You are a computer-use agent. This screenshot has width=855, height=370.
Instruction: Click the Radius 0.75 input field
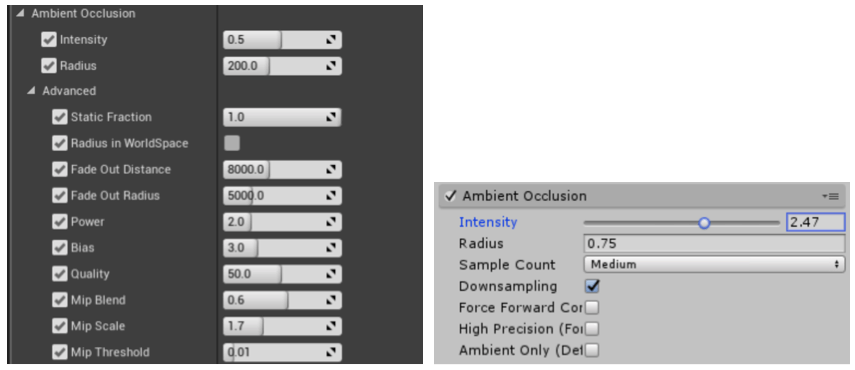pos(714,244)
